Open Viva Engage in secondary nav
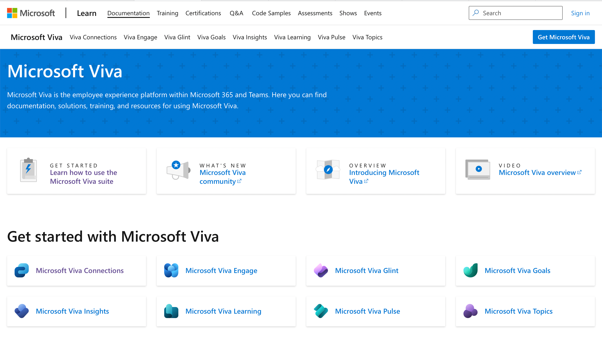 click(141, 37)
